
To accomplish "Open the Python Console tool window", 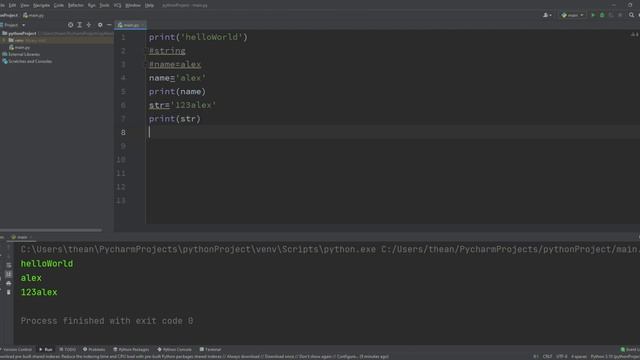I will pos(174,349).
